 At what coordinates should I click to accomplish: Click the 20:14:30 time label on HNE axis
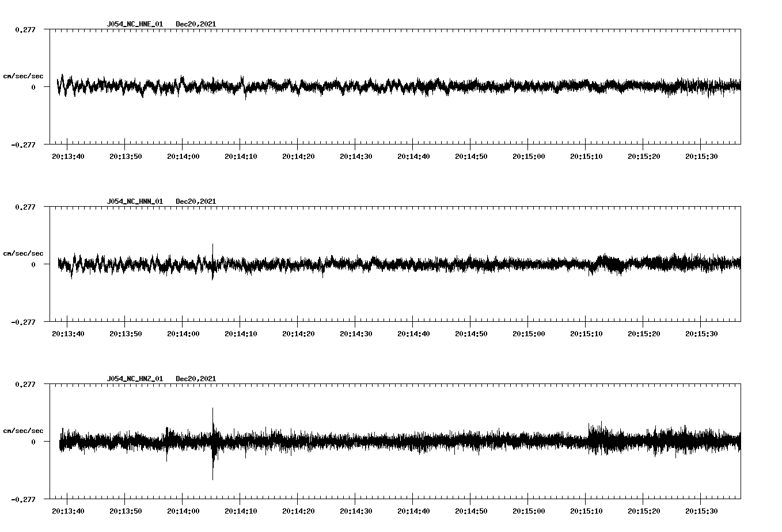point(356,156)
